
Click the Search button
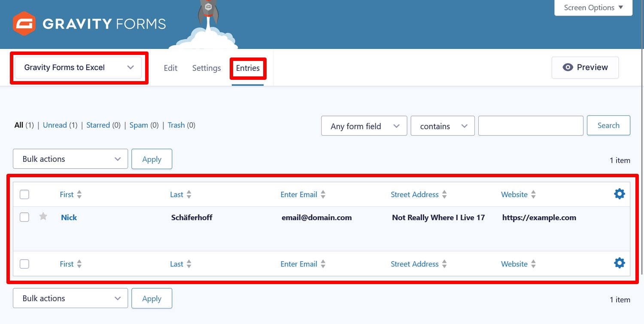(x=608, y=125)
